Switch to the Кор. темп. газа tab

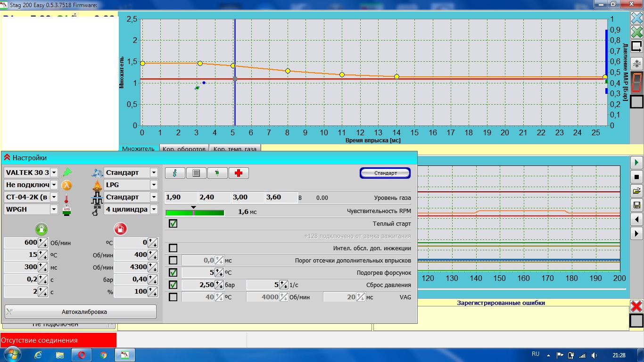coord(235,149)
